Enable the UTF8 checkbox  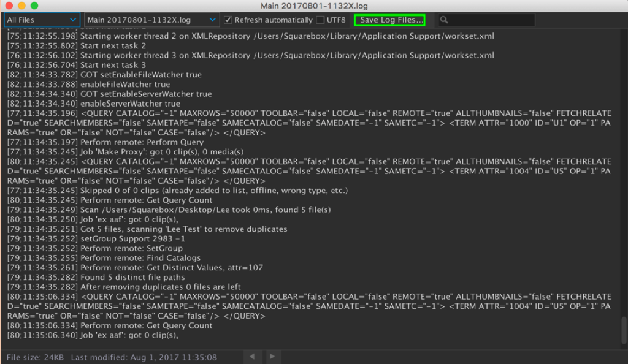320,20
